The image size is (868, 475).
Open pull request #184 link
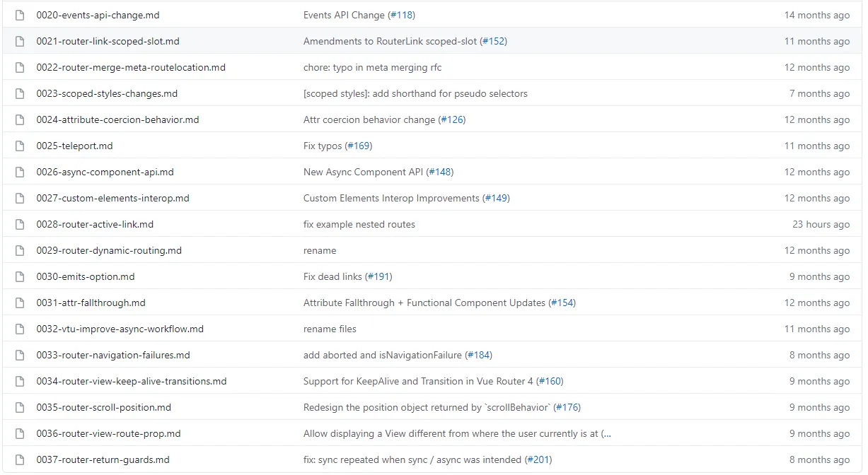[x=479, y=355]
